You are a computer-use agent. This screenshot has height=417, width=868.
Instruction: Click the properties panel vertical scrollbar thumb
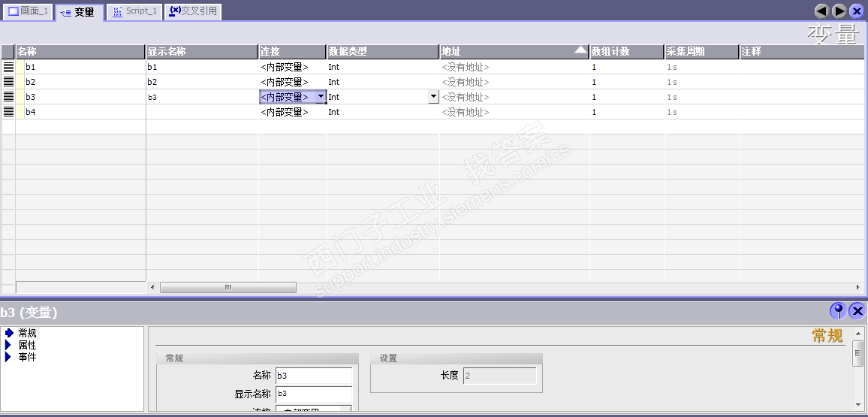[x=858, y=353]
